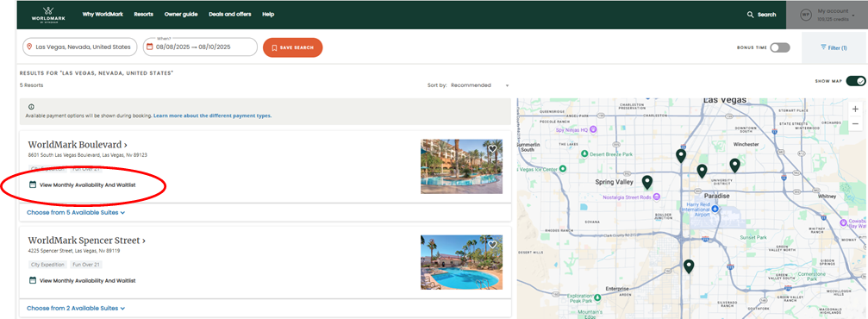Zoom in the map with the plus button

click(x=855, y=109)
